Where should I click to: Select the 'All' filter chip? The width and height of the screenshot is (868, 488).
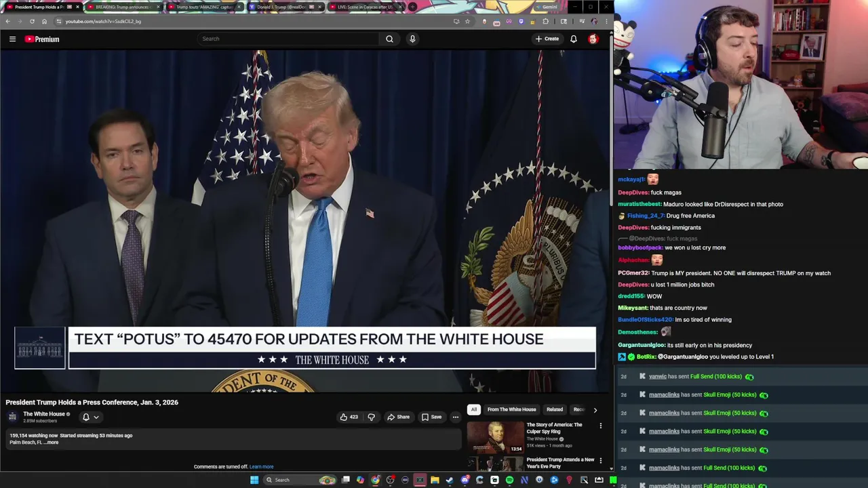tap(474, 409)
